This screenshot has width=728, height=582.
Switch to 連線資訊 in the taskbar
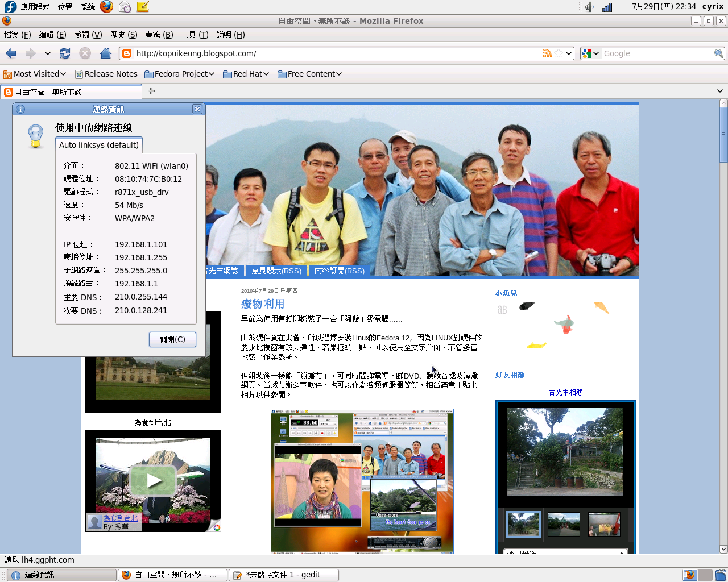[60, 575]
